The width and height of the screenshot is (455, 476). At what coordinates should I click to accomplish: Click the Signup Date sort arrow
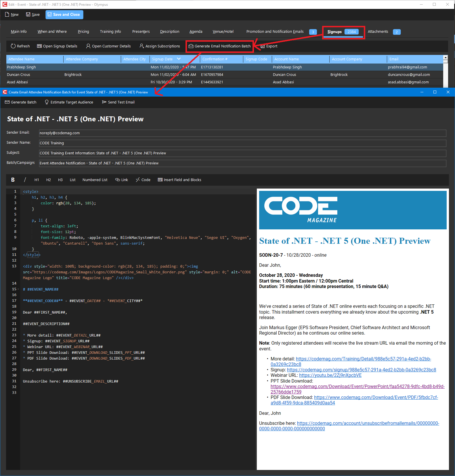coord(179,59)
